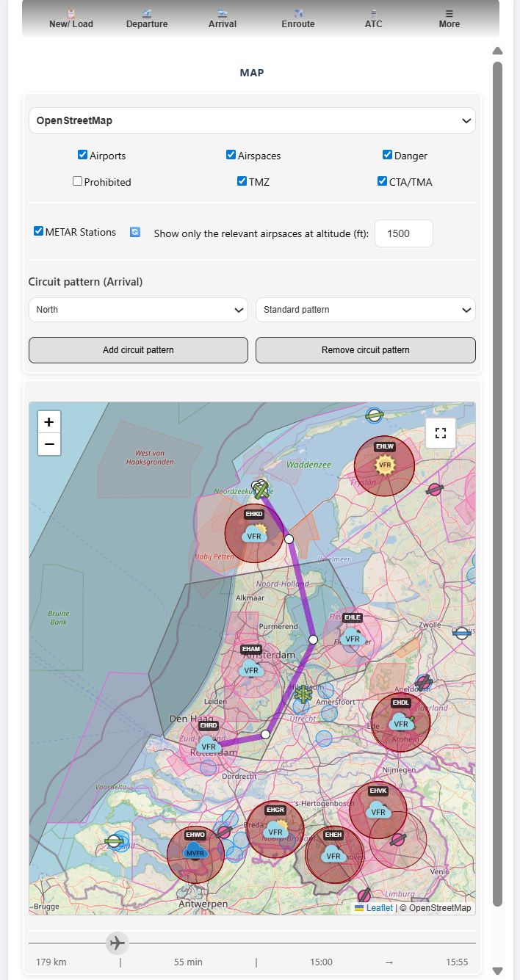Select the EHAM airport marker on map
Viewport: 520px width, 980px height.
[x=251, y=668]
